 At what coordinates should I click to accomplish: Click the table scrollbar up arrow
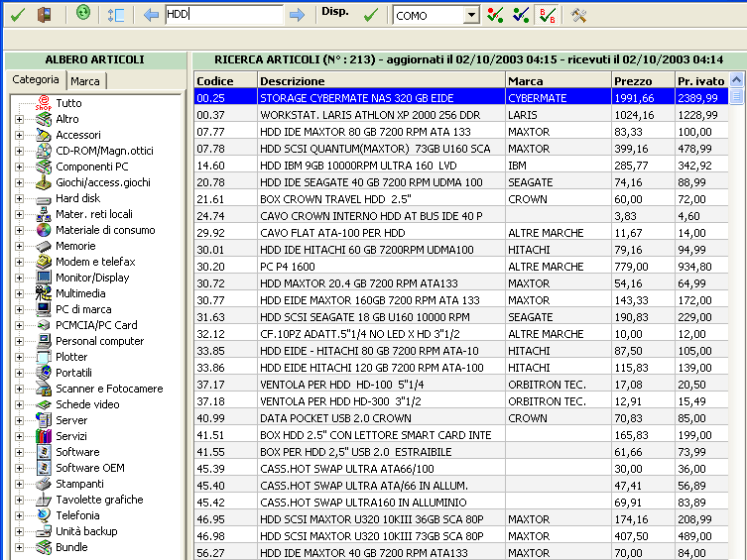(736, 80)
